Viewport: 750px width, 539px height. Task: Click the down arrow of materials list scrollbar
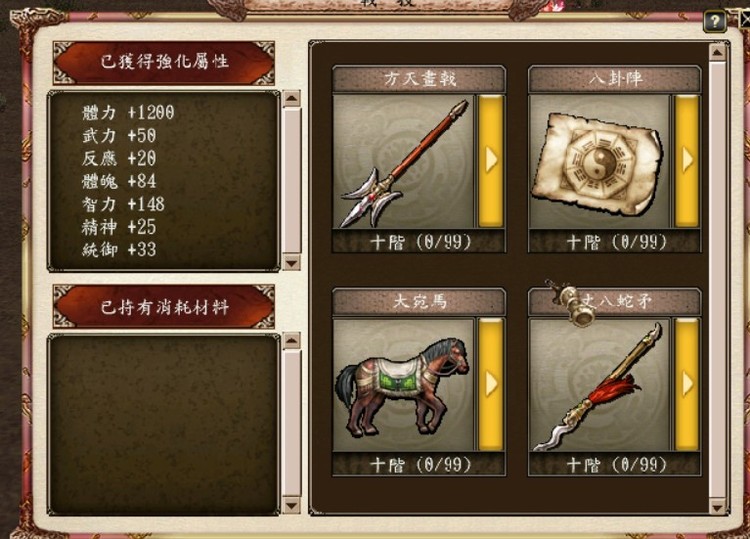tap(292, 505)
